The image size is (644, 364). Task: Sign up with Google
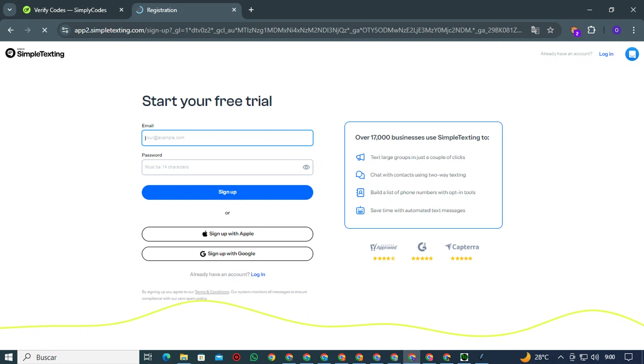[x=227, y=254]
